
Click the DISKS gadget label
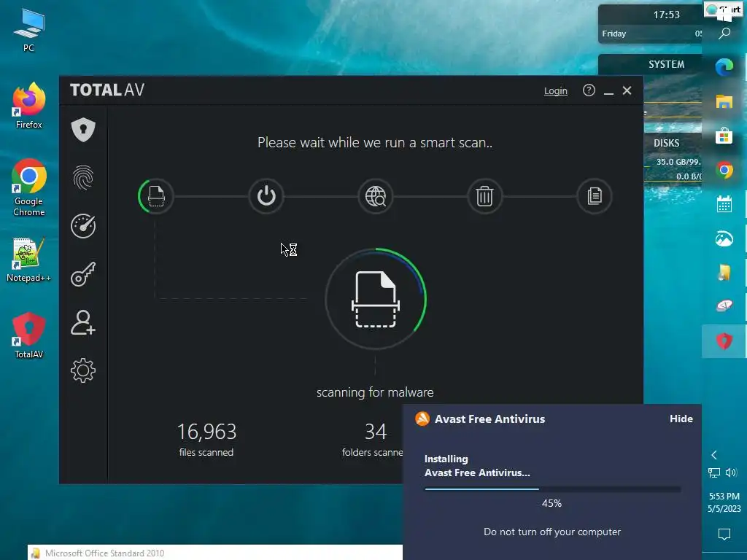[666, 143]
